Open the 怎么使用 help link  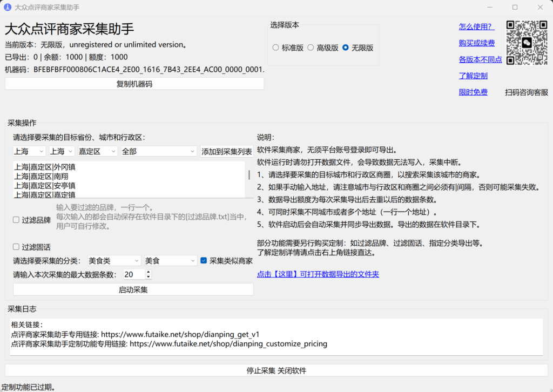pyautogui.click(x=476, y=26)
